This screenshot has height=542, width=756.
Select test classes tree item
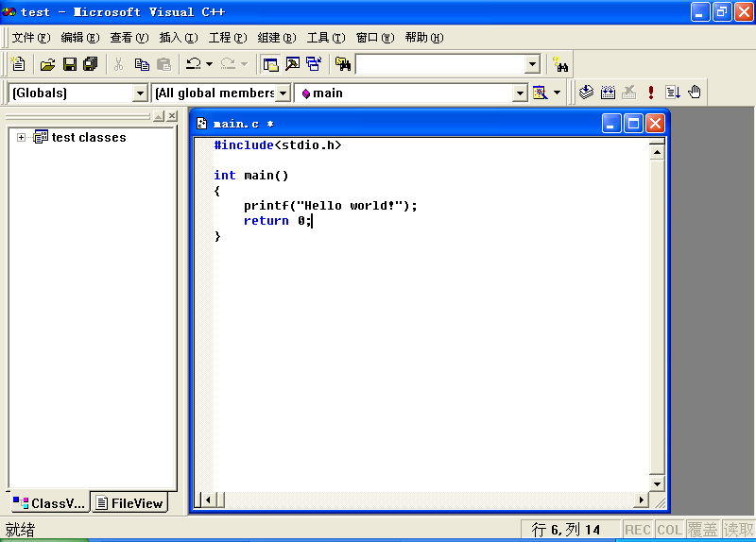tap(89, 137)
